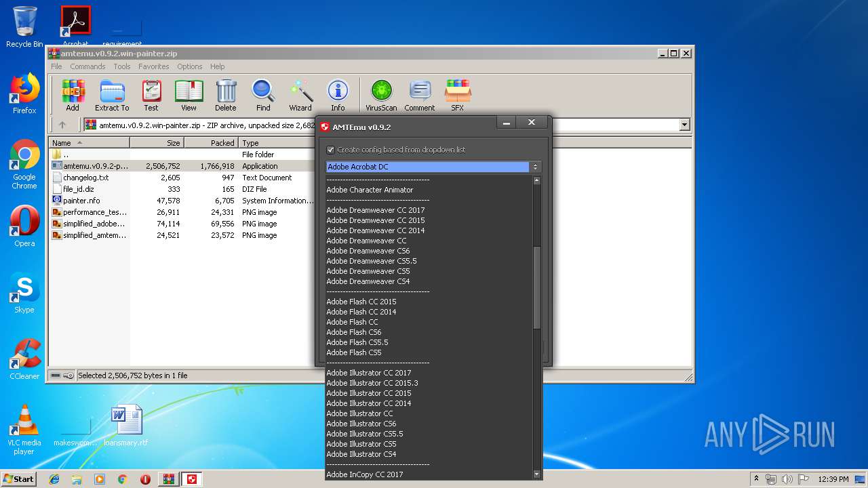The image size is (868, 488).
Task: Click the dropdown list scrollbar thumb
Action: click(536, 288)
